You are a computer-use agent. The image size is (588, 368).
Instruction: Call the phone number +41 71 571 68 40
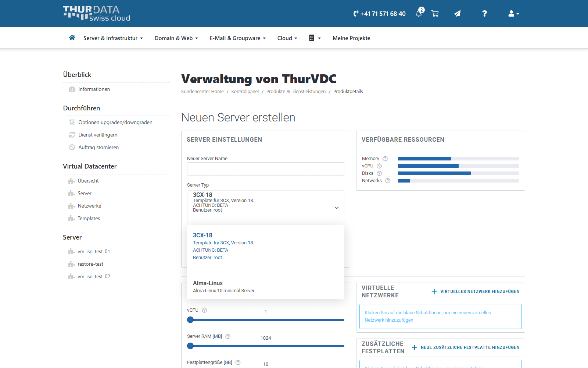tap(380, 14)
